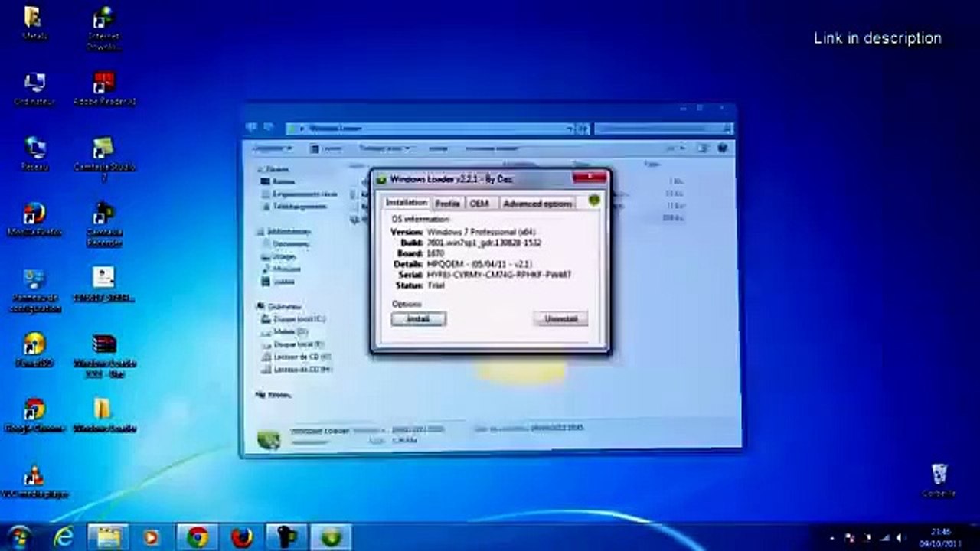Open the Camtasia Recorder desktop shortcut

[x=104, y=224]
